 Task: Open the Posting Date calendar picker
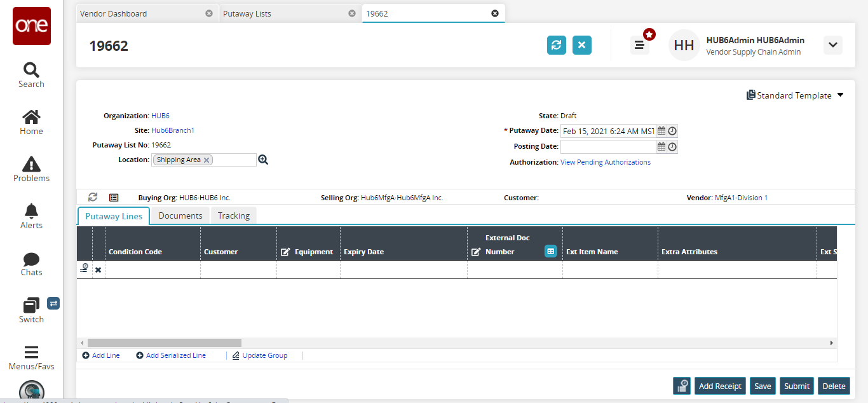[661, 147]
